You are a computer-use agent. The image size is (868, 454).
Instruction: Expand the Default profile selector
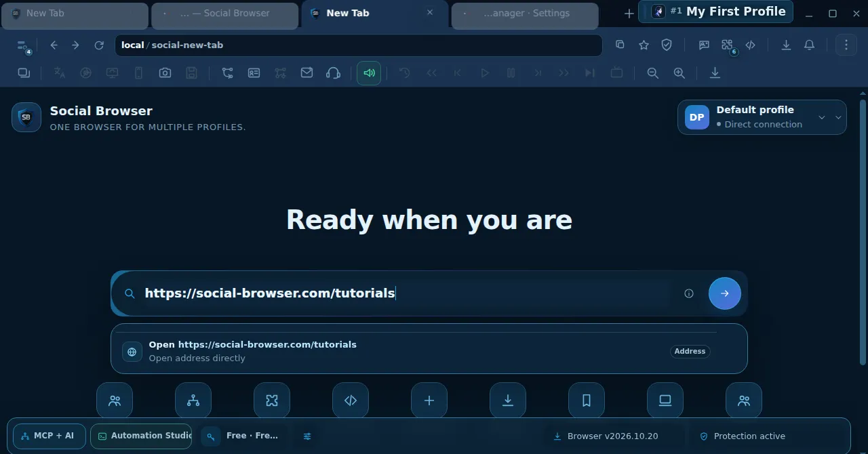click(762, 117)
